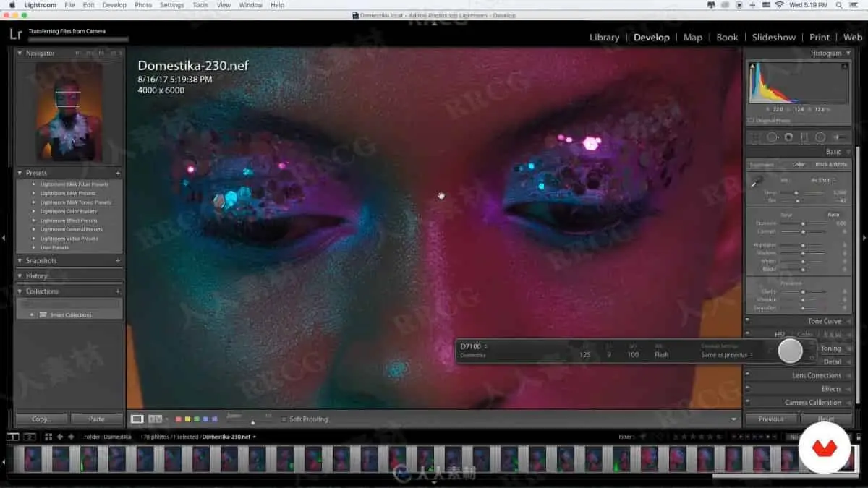Open the Develop menu
868x488 pixels.
(114, 5)
